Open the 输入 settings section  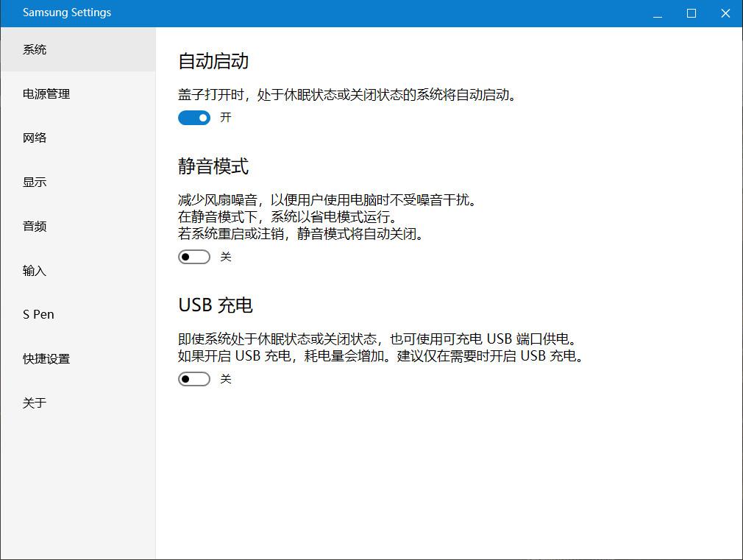pos(34,270)
